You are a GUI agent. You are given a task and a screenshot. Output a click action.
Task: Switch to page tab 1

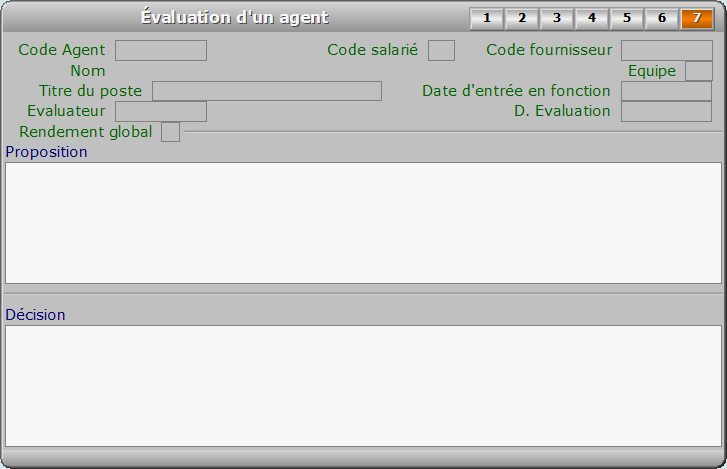[486, 19]
